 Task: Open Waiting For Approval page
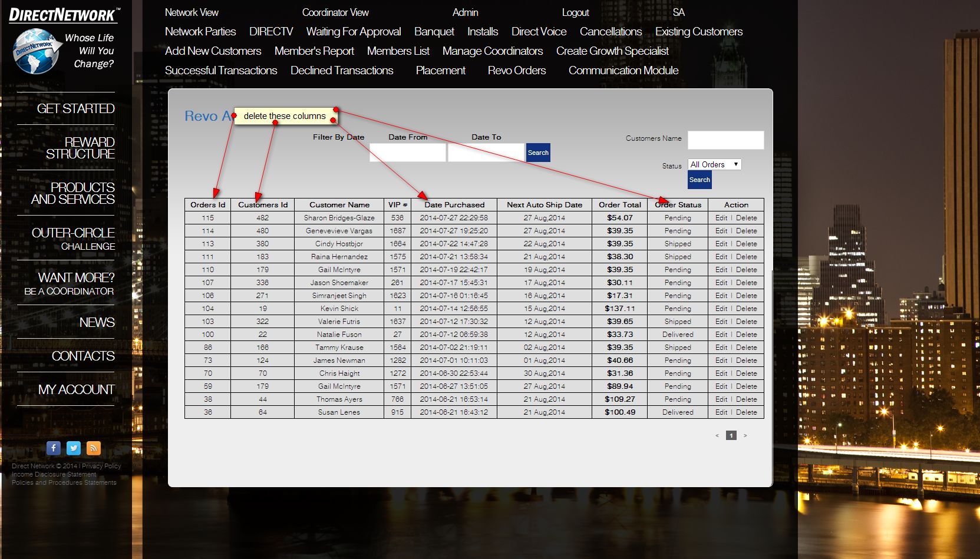coord(354,32)
